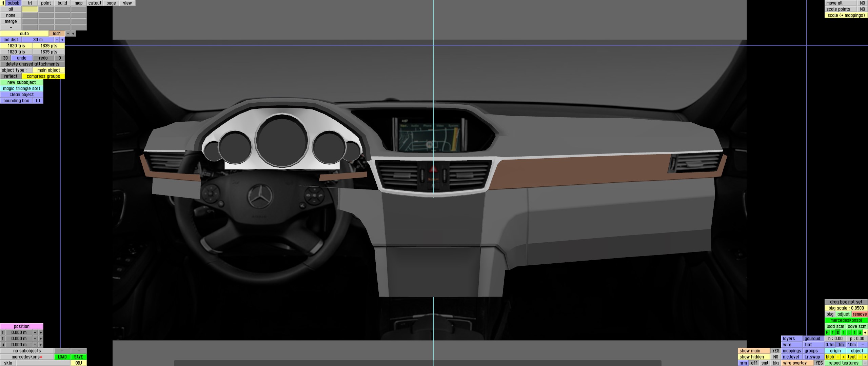The width and height of the screenshot is (868, 366).
Task: Toggle show main YES
Action: pyautogui.click(x=776, y=351)
